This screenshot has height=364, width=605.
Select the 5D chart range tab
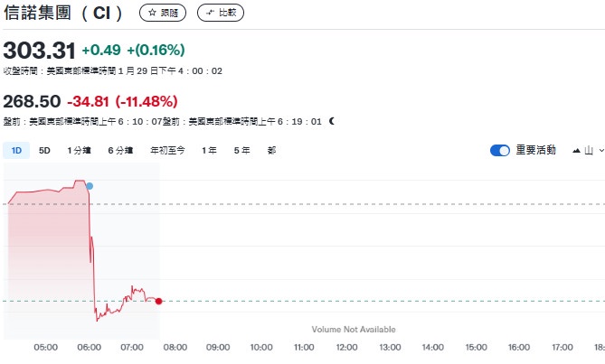pos(44,150)
